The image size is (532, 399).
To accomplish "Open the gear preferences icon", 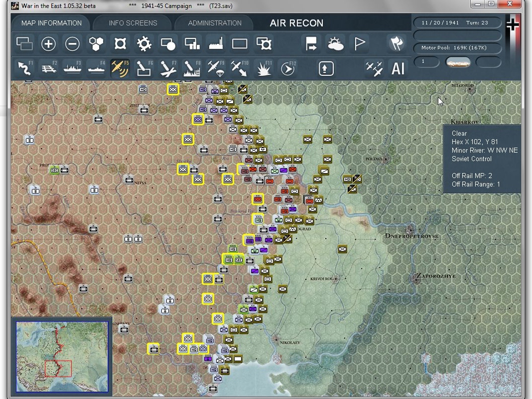I will tap(144, 44).
